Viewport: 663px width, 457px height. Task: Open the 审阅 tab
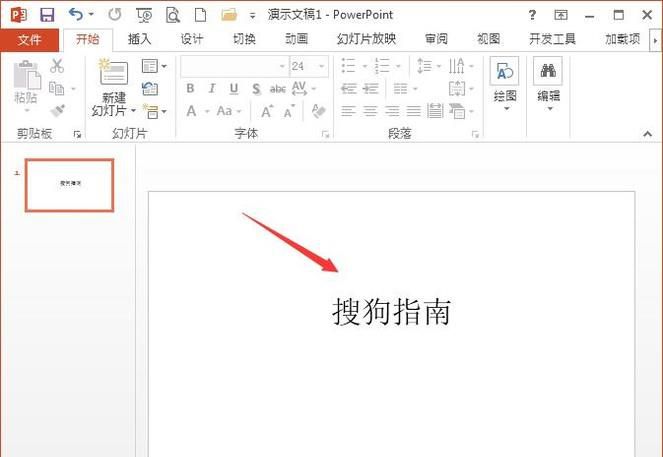coord(436,39)
